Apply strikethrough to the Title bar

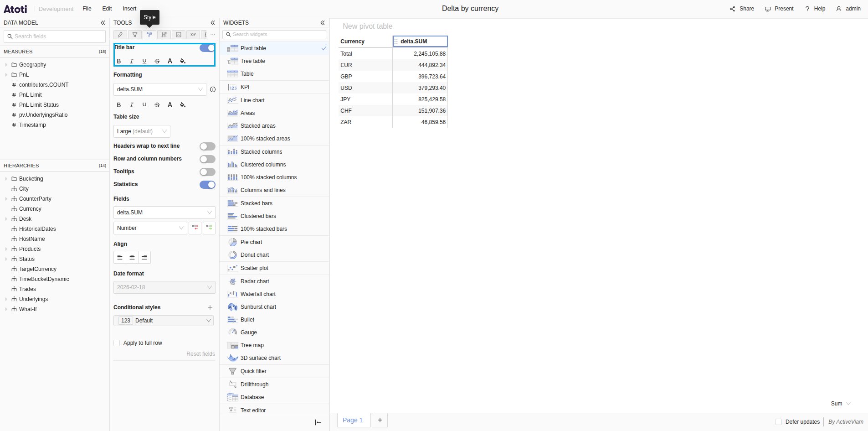(157, 61)
